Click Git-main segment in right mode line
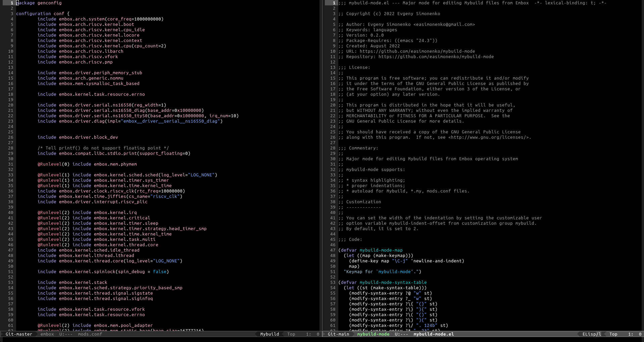 (338, 334)
